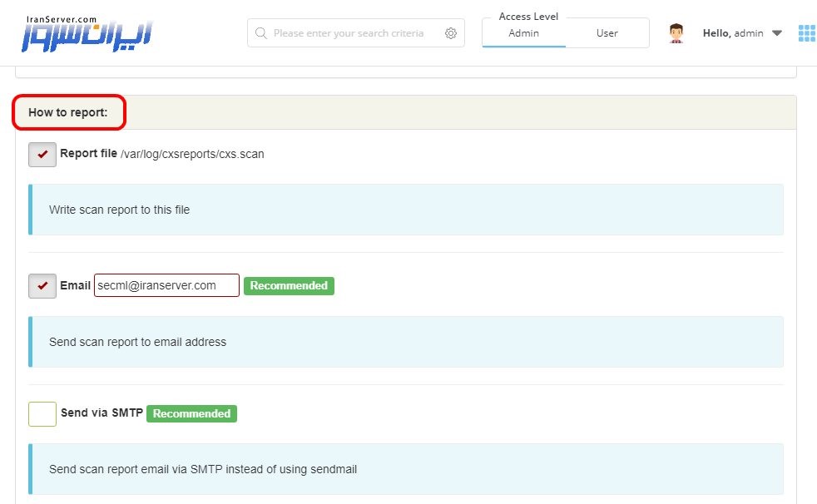Click the Write scan report info box
817x504 pixels.
pyautogui.click(x=406, y=210)
